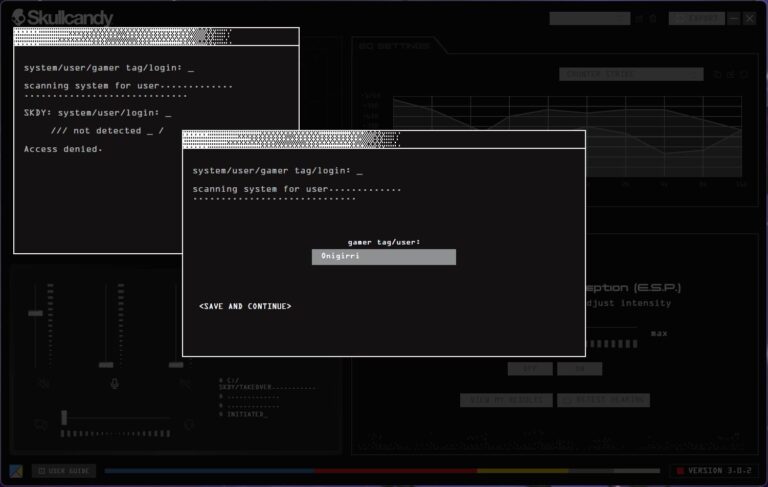Click the SAVE AND CONTINUE button
This screenshot has height=487, width=768.
[x=245, y=306]
